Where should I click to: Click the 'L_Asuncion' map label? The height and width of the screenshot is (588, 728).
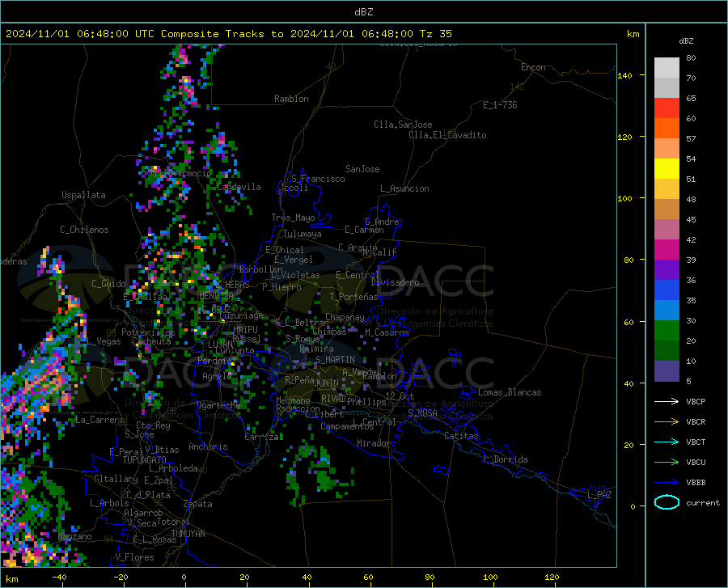coord(404,188)
